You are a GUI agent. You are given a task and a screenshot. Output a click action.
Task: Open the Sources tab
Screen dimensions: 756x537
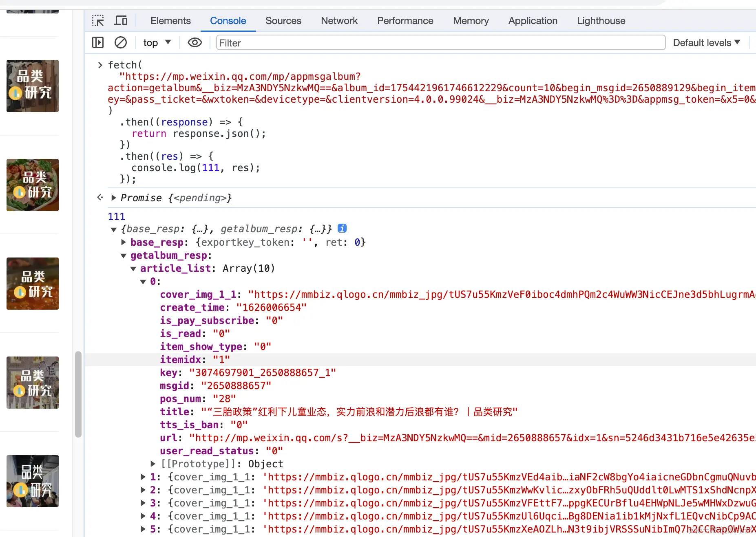[x=283, y=21]
